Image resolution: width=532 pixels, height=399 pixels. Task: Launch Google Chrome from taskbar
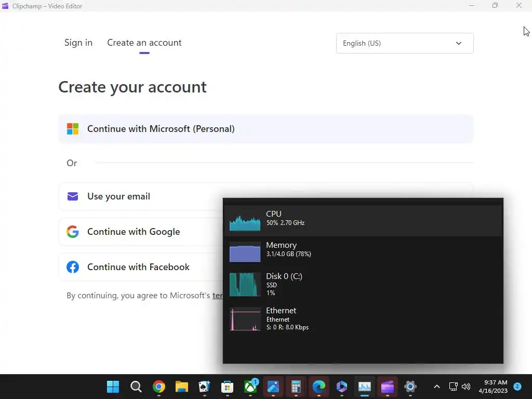tap(159, 387)
